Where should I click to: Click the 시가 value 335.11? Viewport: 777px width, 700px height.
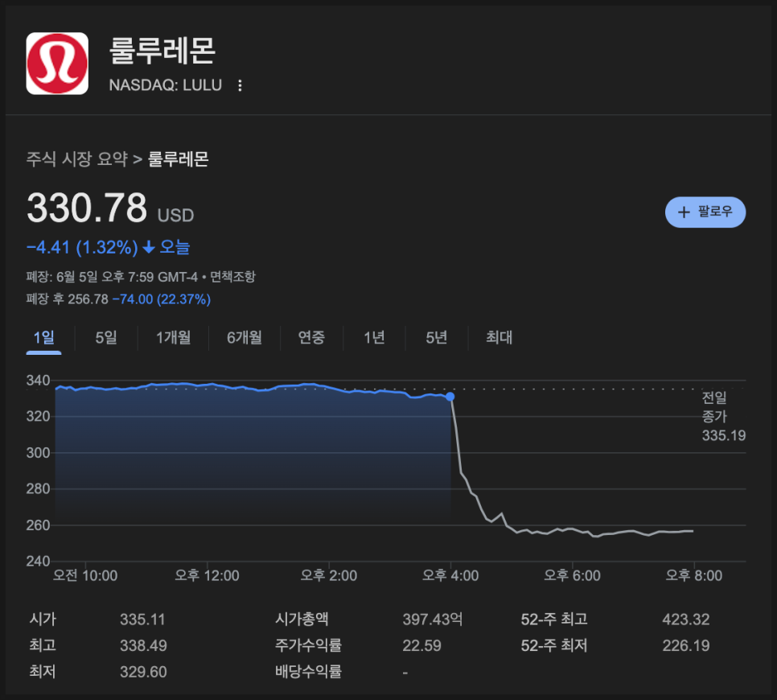tap(142, 620)
